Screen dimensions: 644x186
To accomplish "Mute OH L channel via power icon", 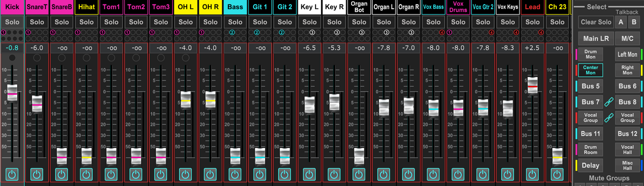I will (186, 174).
